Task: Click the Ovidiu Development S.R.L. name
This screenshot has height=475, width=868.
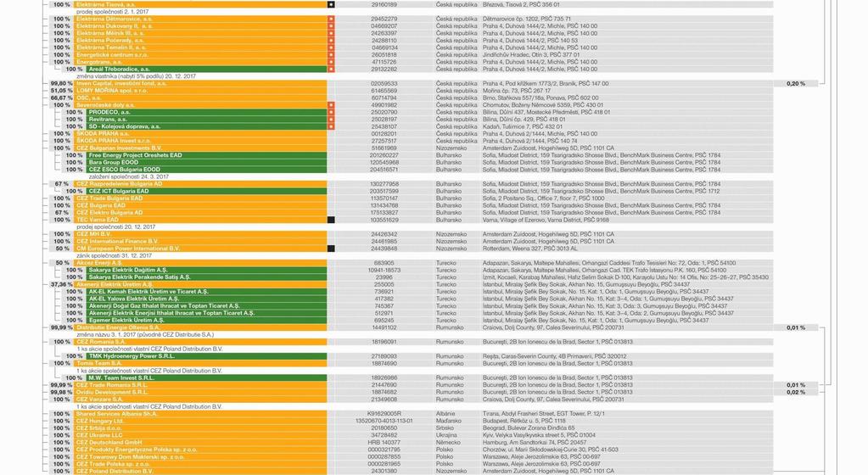Action: point(112,393)
